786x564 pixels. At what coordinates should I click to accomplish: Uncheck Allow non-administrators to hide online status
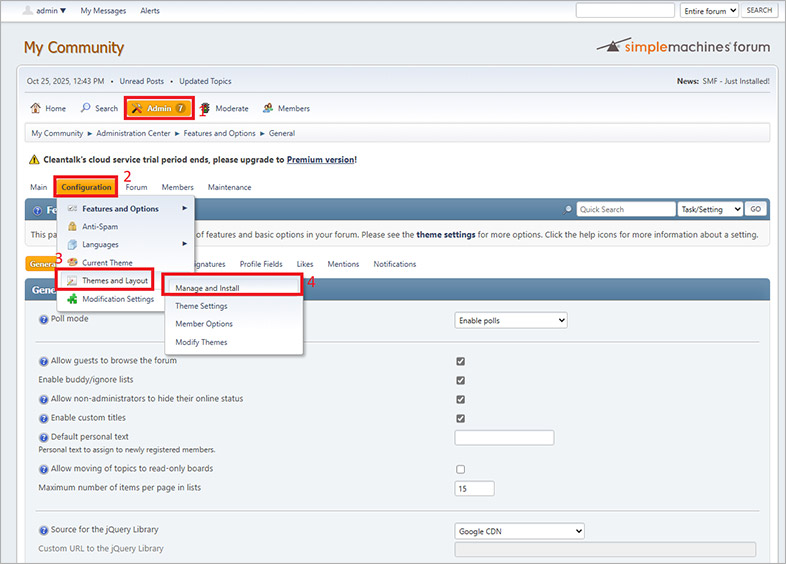pos(460,399)
